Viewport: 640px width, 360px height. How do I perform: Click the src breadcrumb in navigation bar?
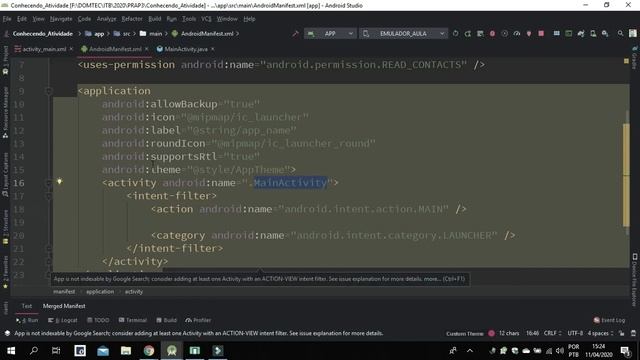pyautogui.click(x=123, y=33)
